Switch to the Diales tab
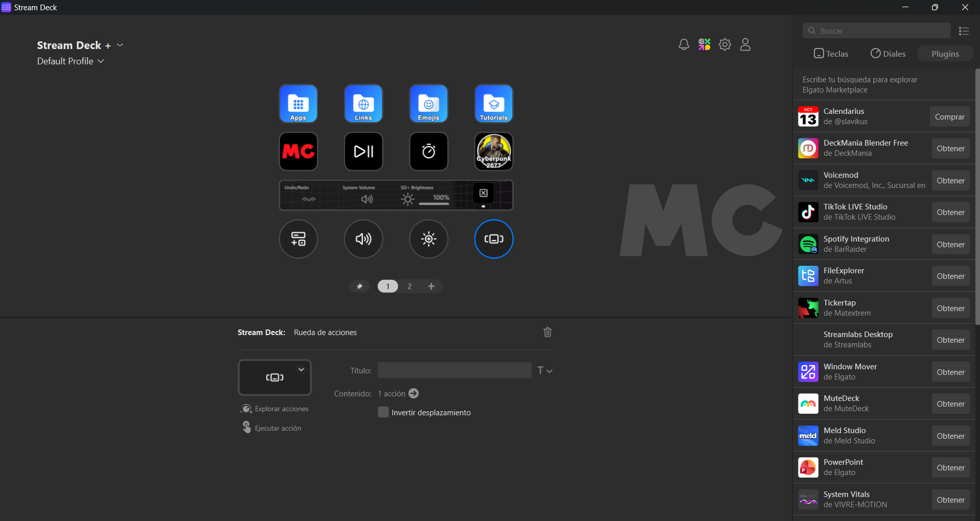Image resolution: width=980 pixels, height=521 pixels. coord(888,54)
